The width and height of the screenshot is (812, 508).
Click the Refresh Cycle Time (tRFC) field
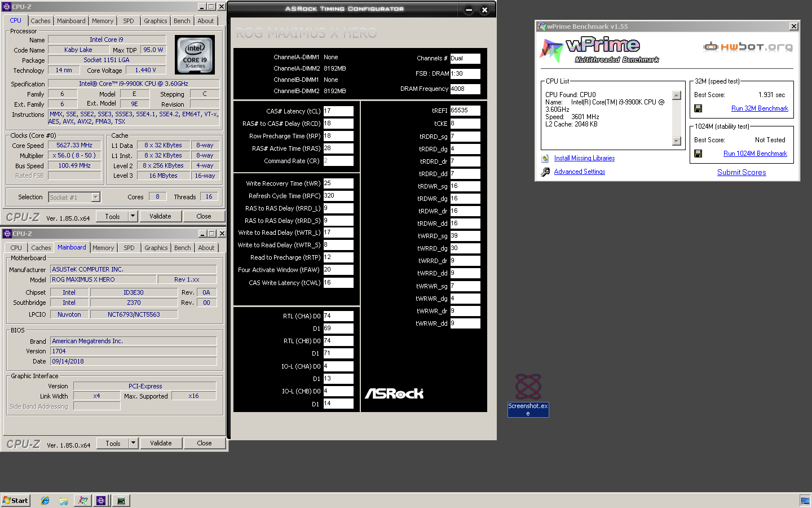tap(338, 196)
